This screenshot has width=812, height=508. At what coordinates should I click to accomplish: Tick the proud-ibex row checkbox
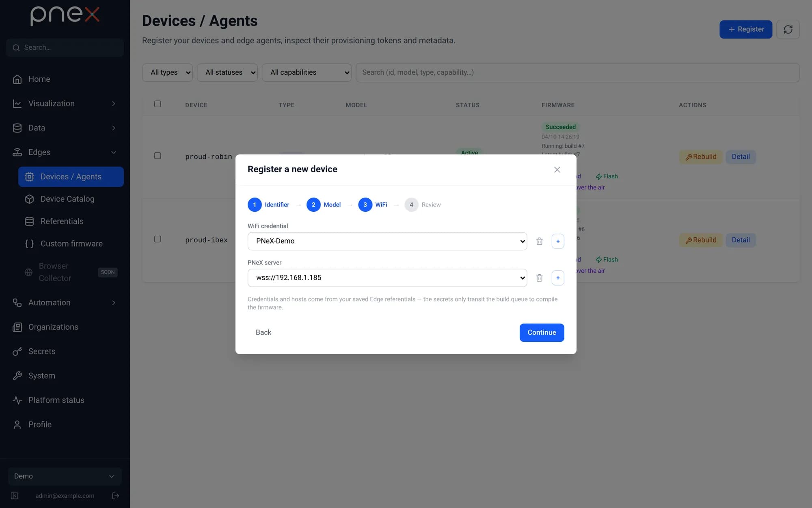(158, 239)
